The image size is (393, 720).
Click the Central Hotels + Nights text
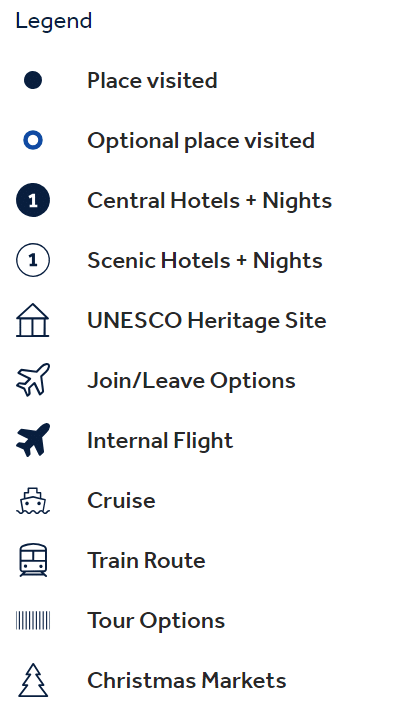[x=209, y=201]
